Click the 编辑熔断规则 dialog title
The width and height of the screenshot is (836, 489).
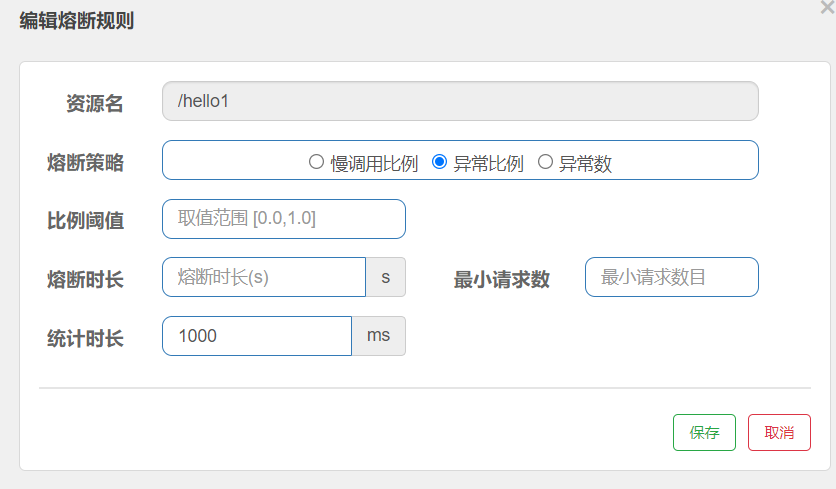pyautogui.click(x=76, y=21)
